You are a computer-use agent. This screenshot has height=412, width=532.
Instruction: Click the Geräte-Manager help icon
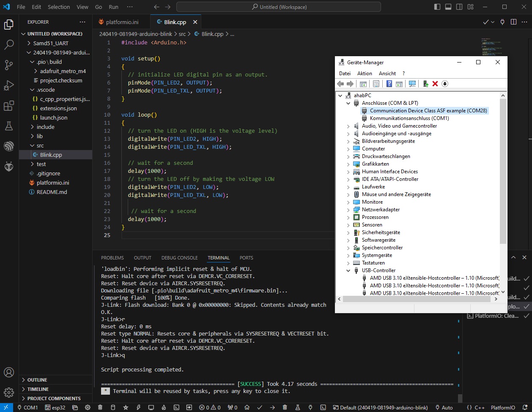389,84
